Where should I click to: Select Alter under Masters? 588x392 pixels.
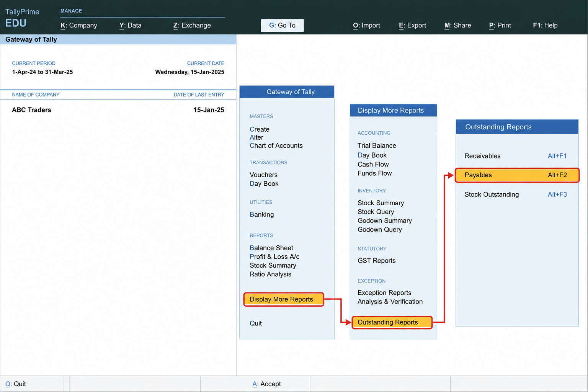(x=256, y=137)
